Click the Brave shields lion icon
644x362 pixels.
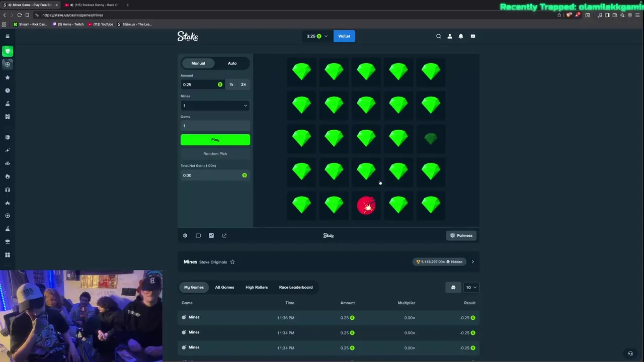(x=569, y=15)
